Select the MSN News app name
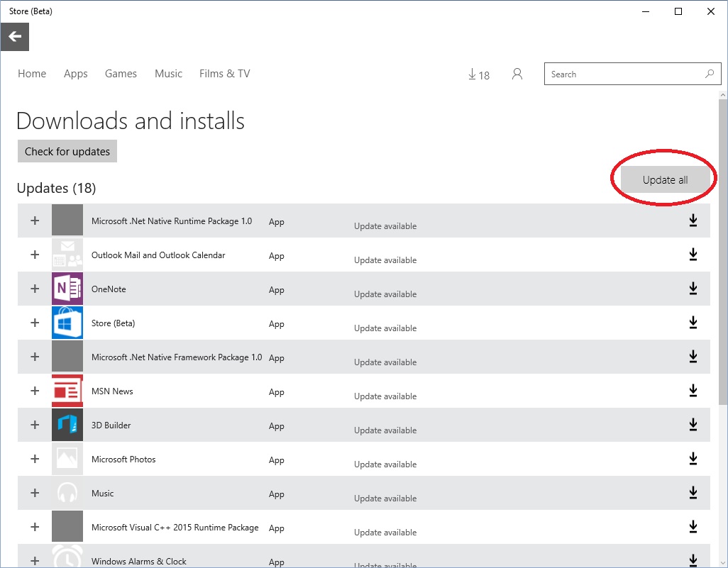Viewport: 728px width, 568px height. point(112,391)
